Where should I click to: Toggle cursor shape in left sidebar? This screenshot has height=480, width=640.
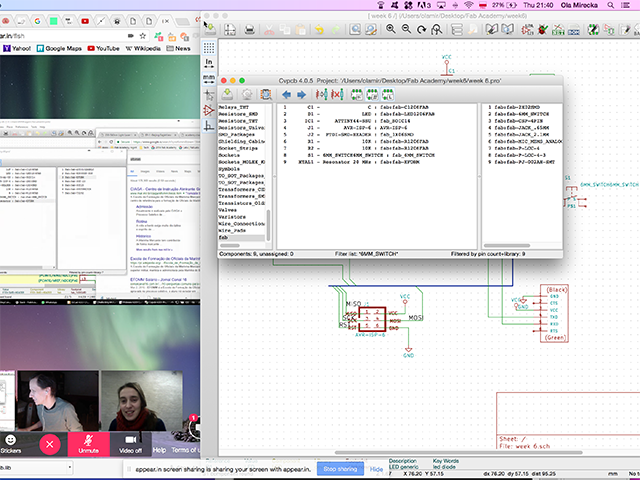coord(209,95)
